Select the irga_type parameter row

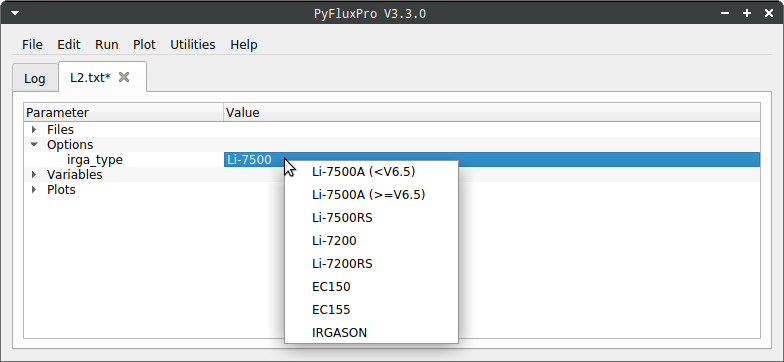[94, 160]
